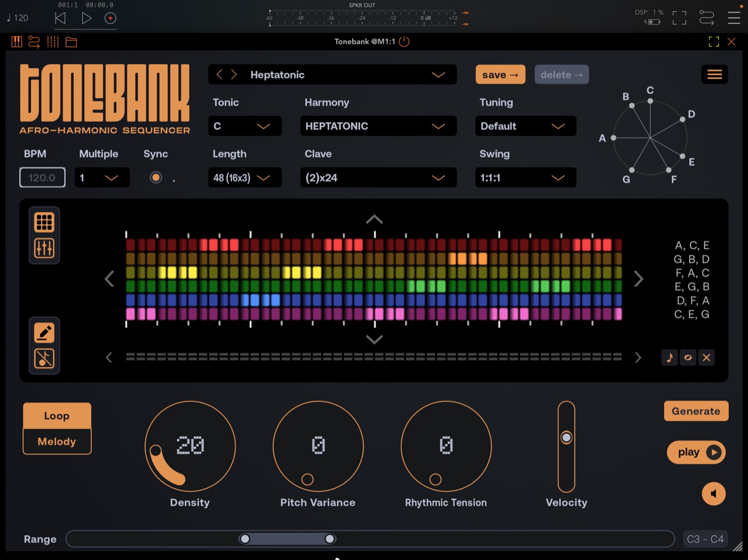Open the Length 48 (16x3) dropdown
Viewport: 748px width, 560px height.
click(245, 178)
